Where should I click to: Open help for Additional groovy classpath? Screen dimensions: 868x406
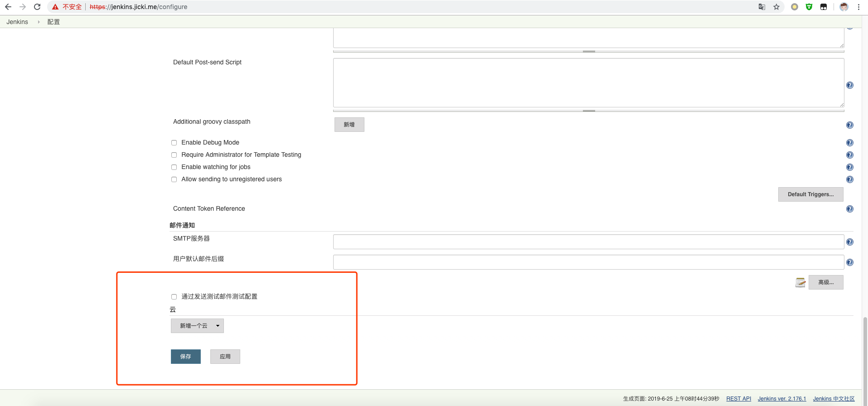(x=850, y=125)
